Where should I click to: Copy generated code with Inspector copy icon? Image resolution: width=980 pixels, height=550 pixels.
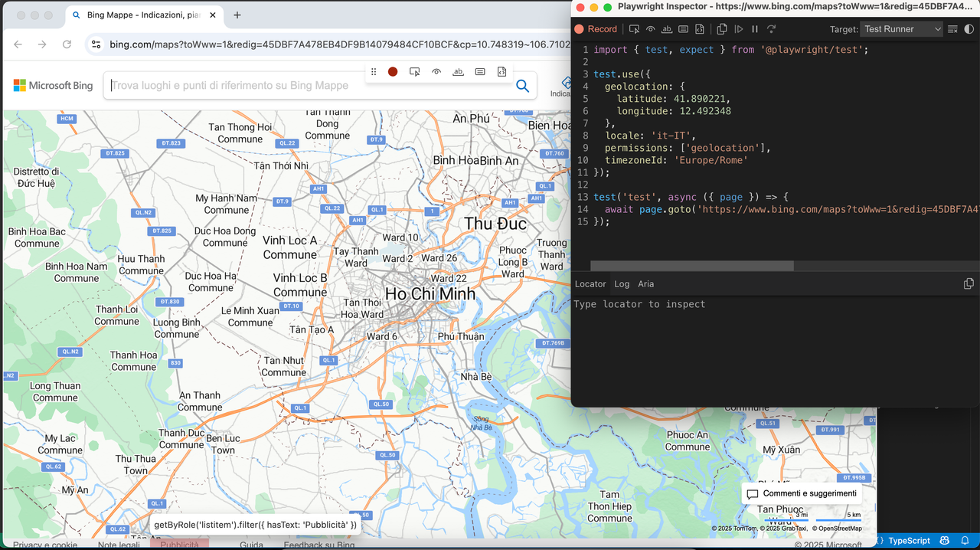click(x=722, y=29)
